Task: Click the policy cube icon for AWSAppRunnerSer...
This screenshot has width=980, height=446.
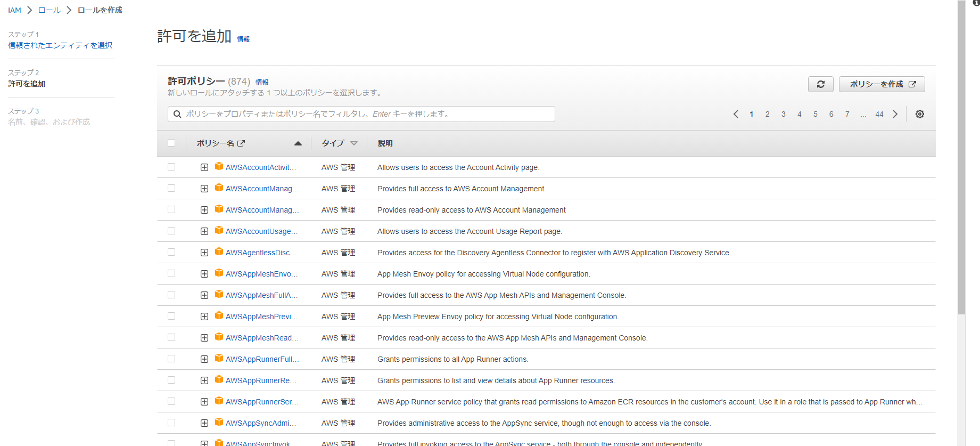Action: coord(219,401)
